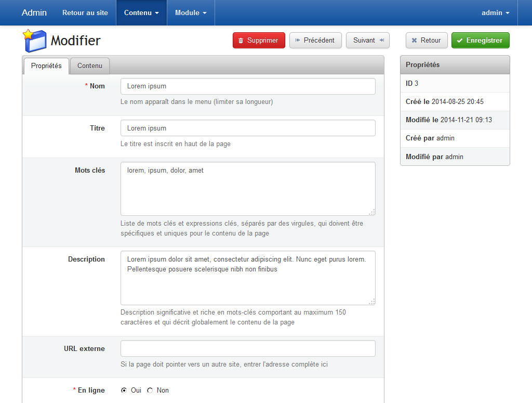The height and width of the screenshot is (403, 532).
Task: Expand the Module dropdown menu
Action: click(x=191, y=12)
